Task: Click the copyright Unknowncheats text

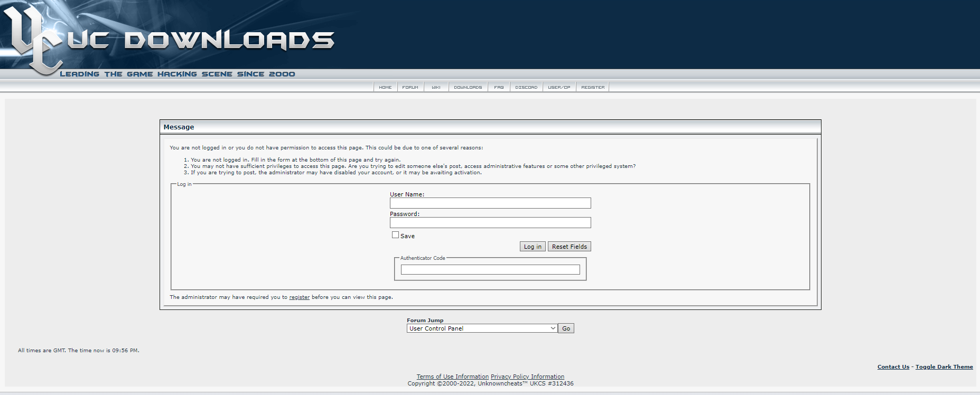Action: (x=490, y=384)
